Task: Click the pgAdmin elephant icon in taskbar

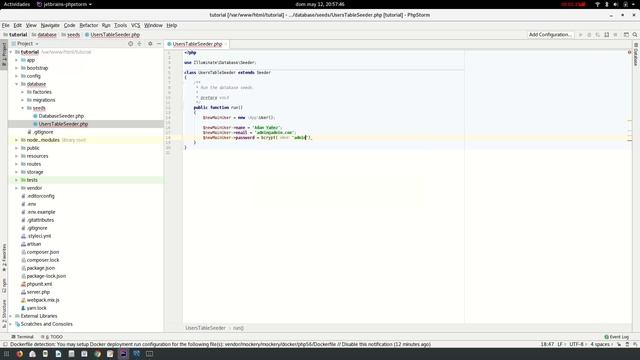Action: point(136,354)
